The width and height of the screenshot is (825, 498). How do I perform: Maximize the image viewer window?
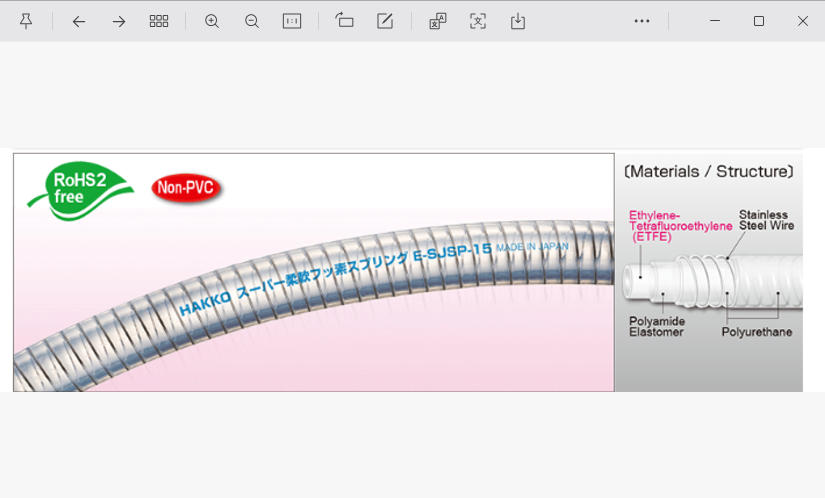[759, 21]
